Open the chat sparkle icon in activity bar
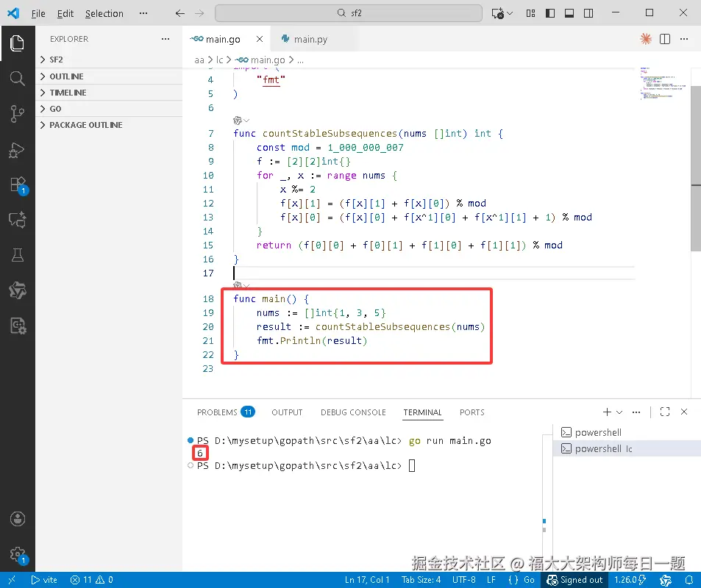The image size is (701, 588). pos(17,220)
